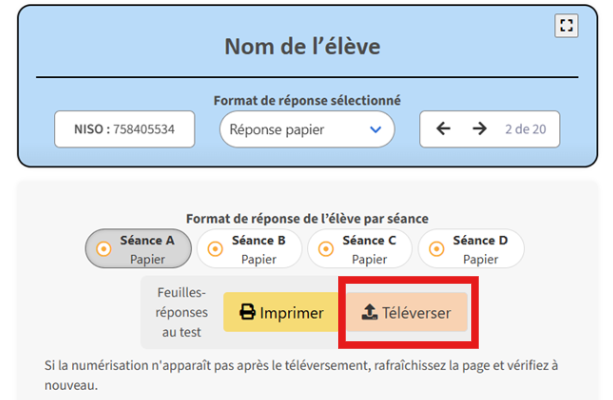The image size is (613, 400).
Task: Click the note about refreshing after téléversement
Action: click(300, 376)
